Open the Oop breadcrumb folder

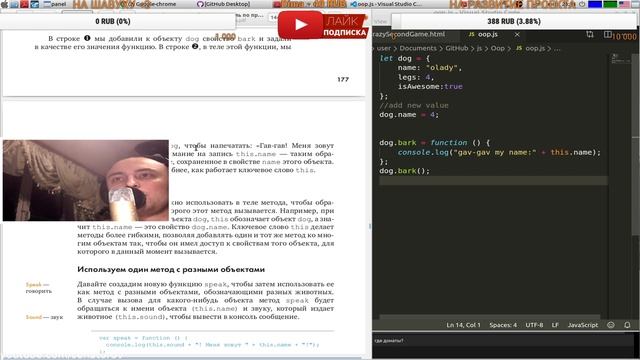tap(498, 48)
